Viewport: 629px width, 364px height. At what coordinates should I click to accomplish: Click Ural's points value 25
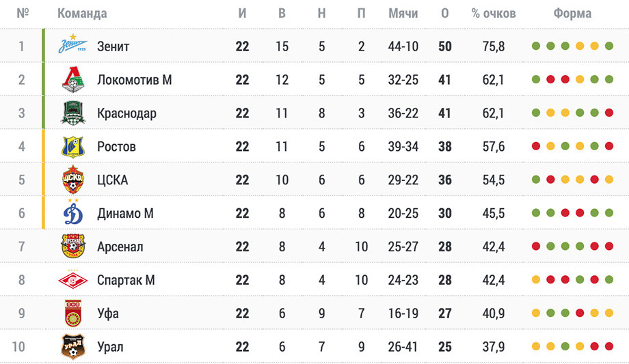[445, 347]
